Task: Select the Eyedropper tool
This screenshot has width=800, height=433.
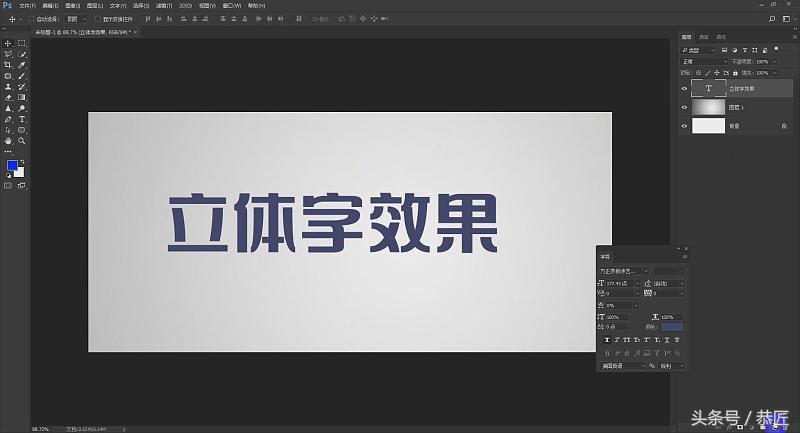Action: point(21,65)
